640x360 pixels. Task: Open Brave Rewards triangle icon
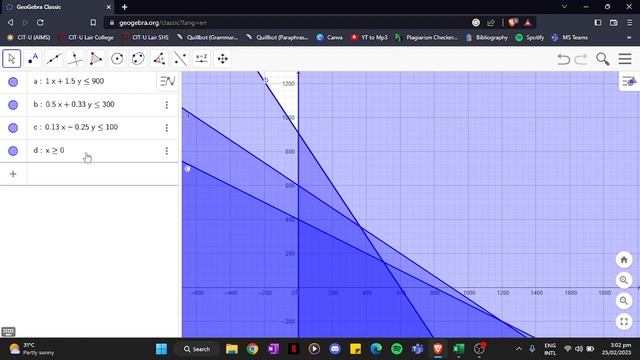(528, 22)
